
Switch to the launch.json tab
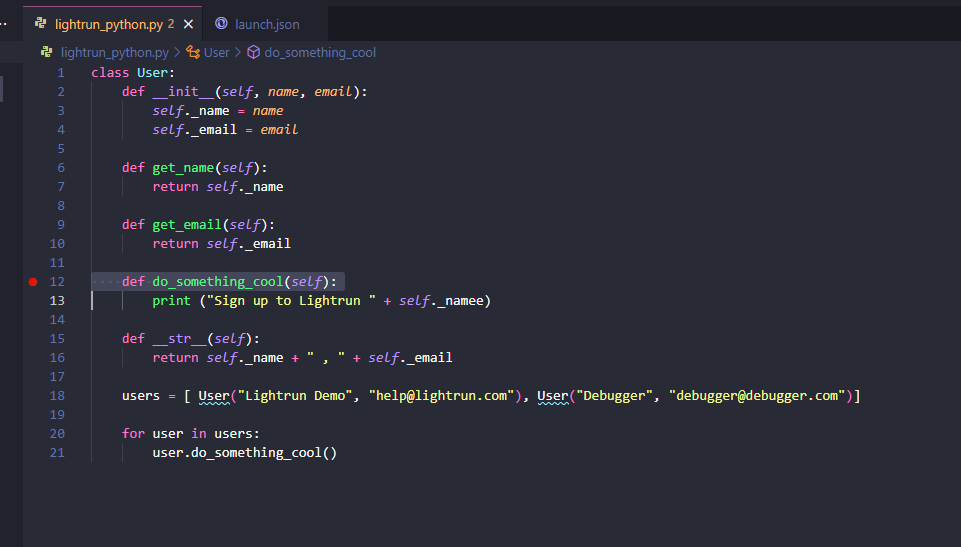266,24
